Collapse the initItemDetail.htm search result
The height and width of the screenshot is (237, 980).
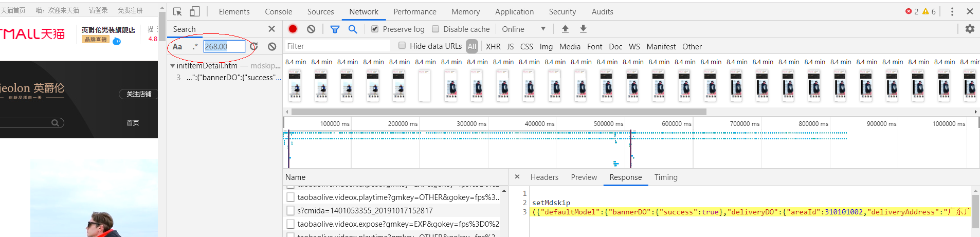pyautogui.click(x=173, y=66)
